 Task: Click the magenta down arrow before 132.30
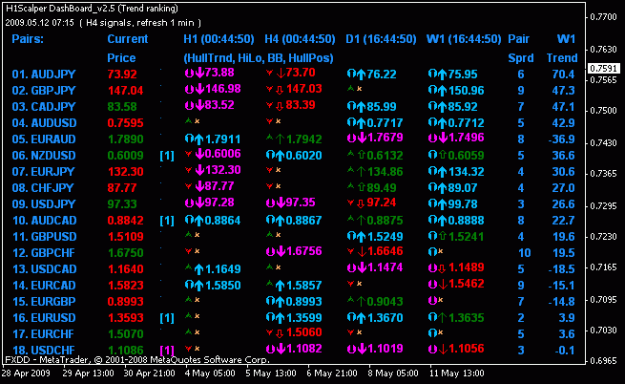[200, 171]
